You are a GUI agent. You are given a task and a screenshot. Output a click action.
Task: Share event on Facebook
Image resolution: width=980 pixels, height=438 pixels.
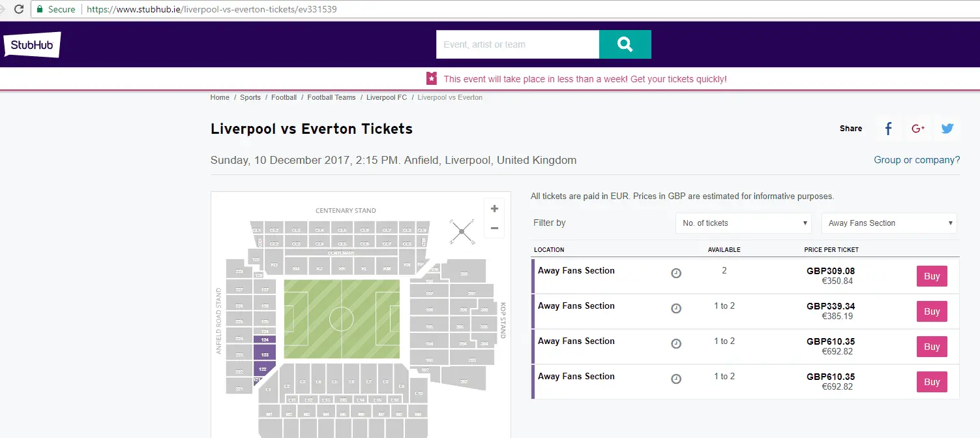pyautogui.click(x=888, y=129)
